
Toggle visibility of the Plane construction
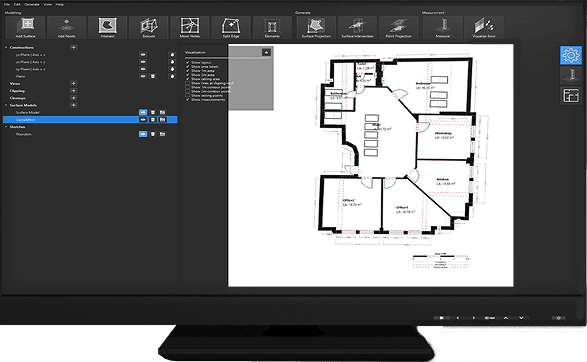pos(143,76)
